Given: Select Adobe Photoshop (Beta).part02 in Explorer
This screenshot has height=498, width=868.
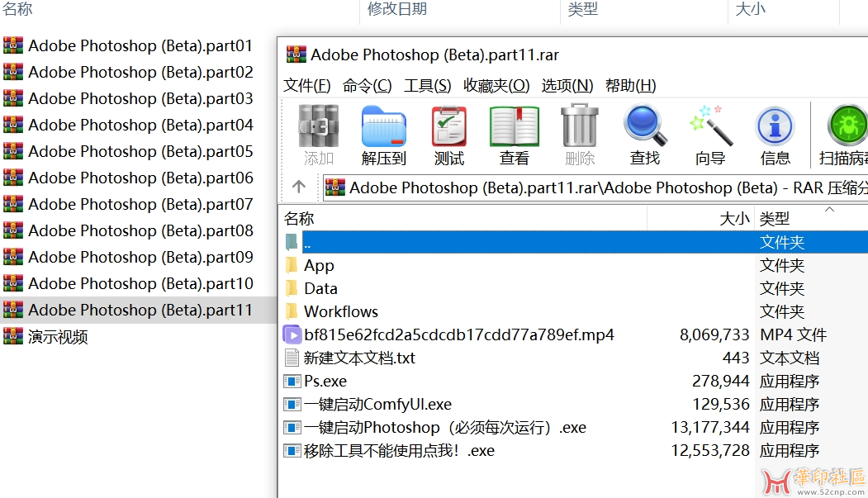Looking at the screenshot, I should (x=140, y=72).
